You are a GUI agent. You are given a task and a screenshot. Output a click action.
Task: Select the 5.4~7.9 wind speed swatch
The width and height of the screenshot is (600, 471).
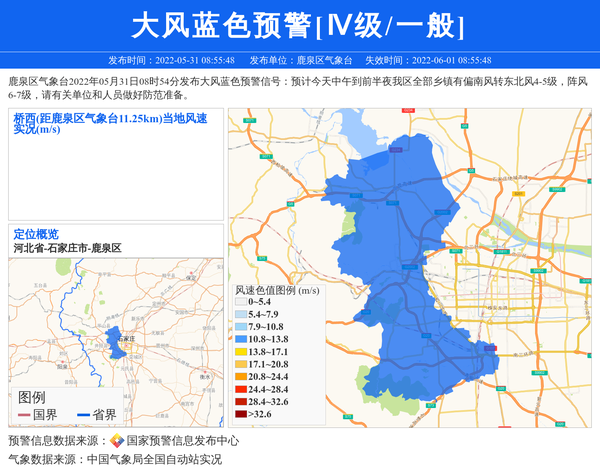click(x=240, y=314)
